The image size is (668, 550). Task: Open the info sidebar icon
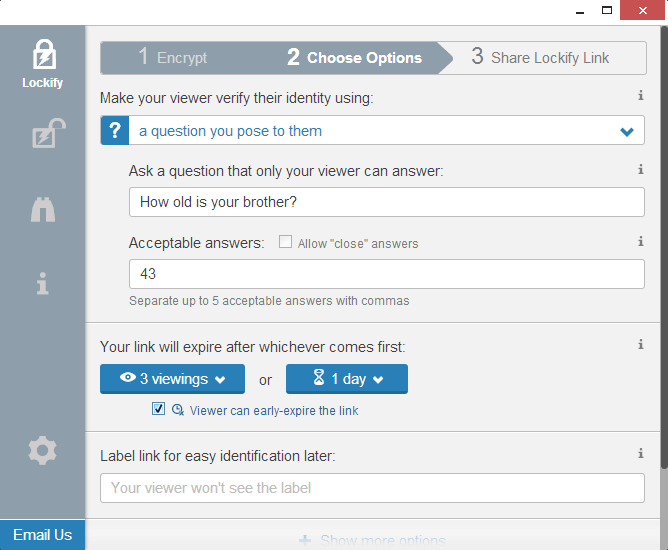(42, 283)
